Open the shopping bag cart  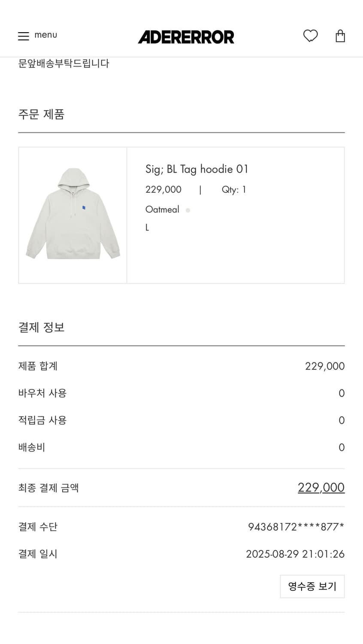tap(340, 36)
